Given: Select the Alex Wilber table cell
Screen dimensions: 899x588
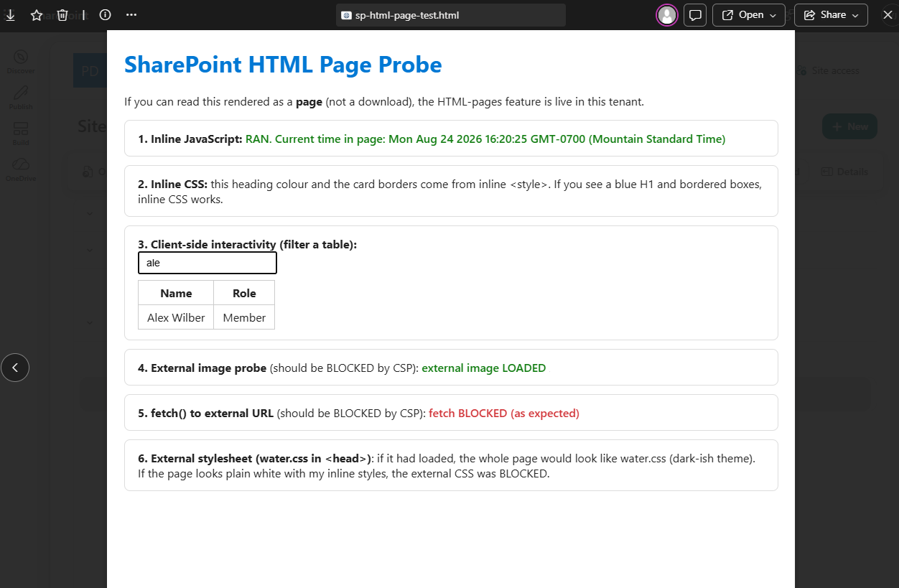Looking at the screenshot, I should tap(176, 317).
